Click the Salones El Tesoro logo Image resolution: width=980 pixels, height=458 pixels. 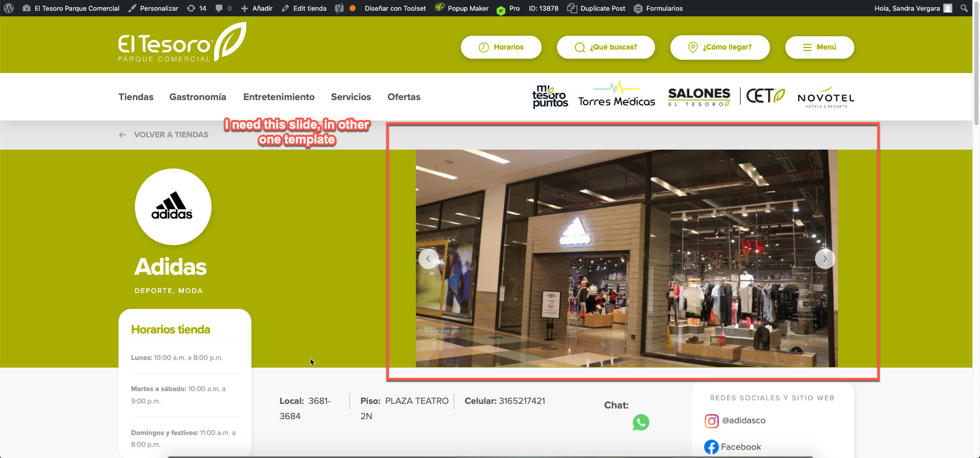pos(699,97)
